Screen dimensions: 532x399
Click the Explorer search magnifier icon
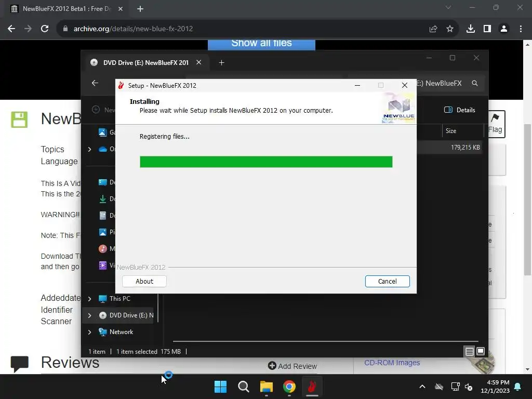tap(475, 83)
